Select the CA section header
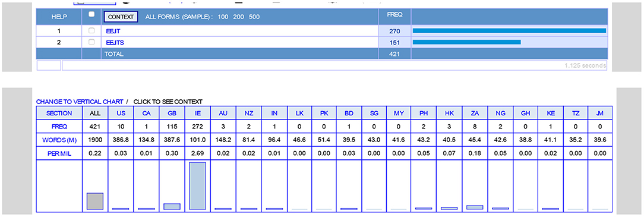This screenshot has height=217, width=644. [146, 113]
